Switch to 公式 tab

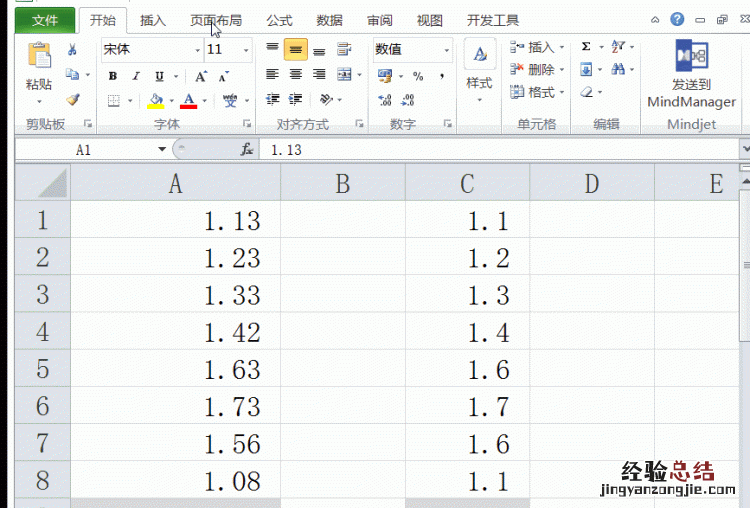[279, 20]
